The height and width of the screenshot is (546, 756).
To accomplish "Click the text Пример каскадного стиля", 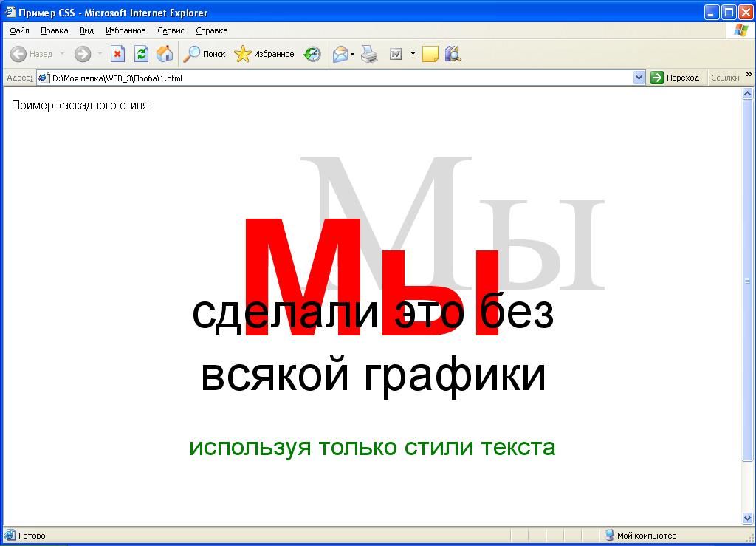I will (80, 105).
